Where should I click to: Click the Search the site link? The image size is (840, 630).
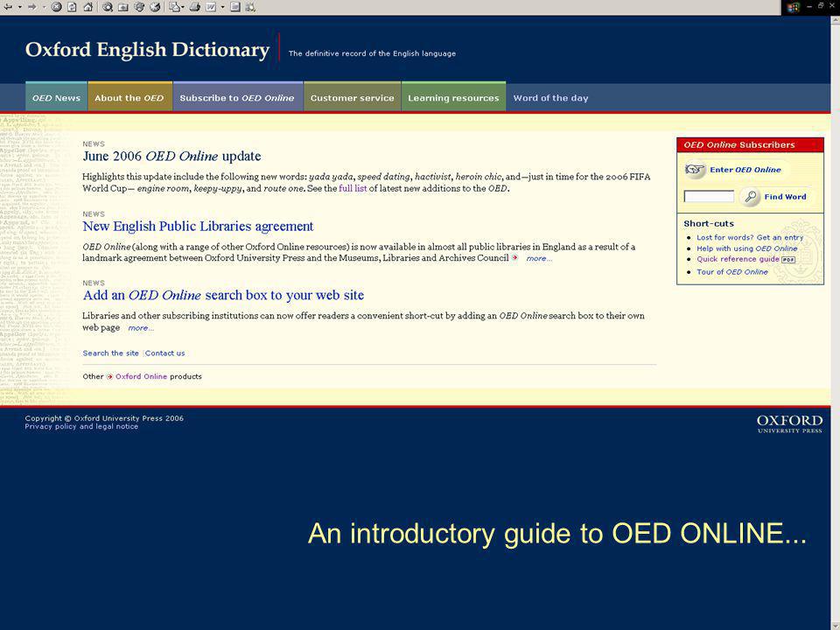point(110,353)
